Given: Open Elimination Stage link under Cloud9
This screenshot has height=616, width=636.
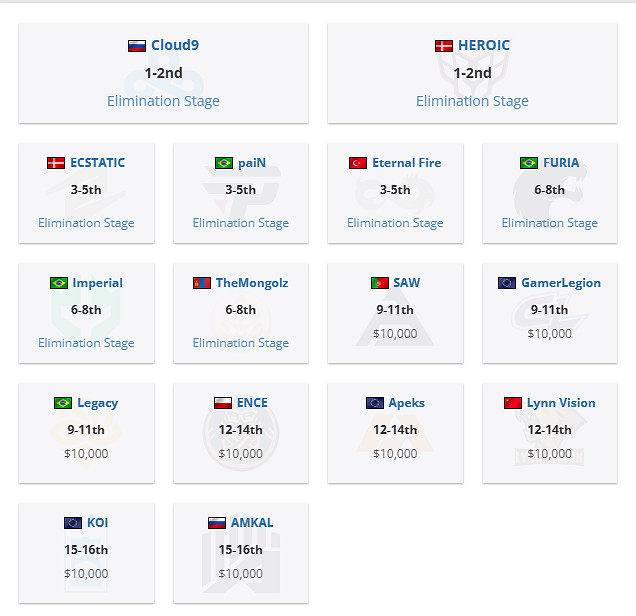Looking at the screenshot, I should click(163, 101).
